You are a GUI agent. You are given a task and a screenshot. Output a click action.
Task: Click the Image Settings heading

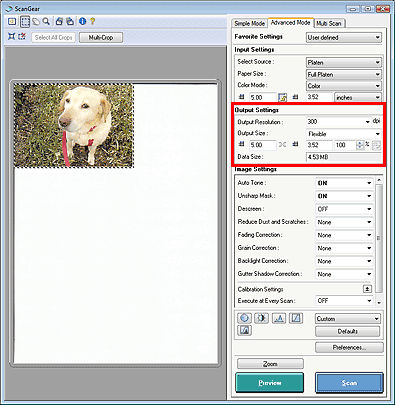[256, 169]
